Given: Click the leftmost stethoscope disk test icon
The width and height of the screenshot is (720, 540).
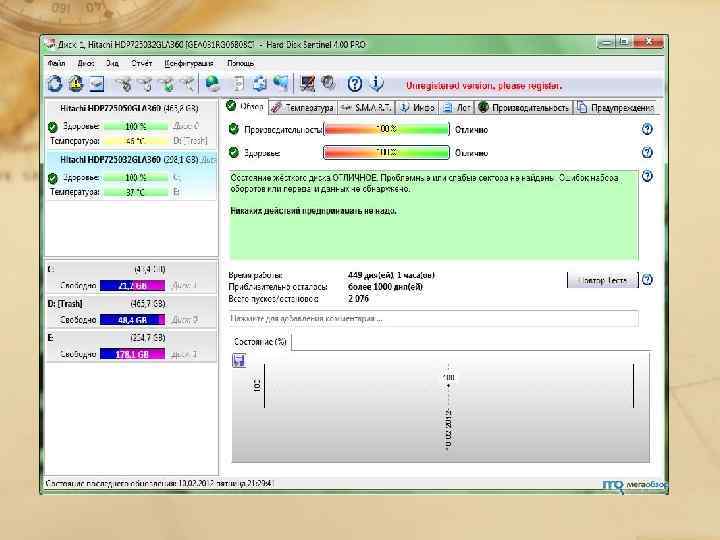Looking at the screenshot, I should point(123,84).
